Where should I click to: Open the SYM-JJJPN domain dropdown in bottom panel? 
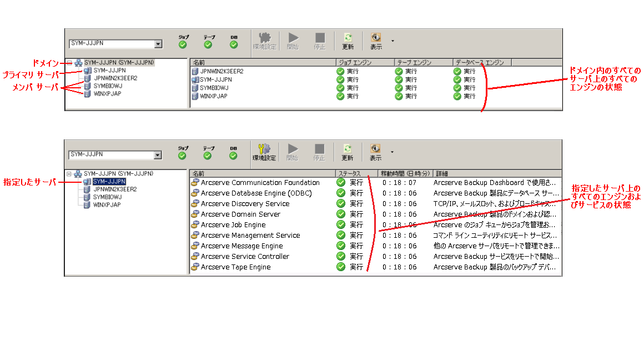coord(158,155)
